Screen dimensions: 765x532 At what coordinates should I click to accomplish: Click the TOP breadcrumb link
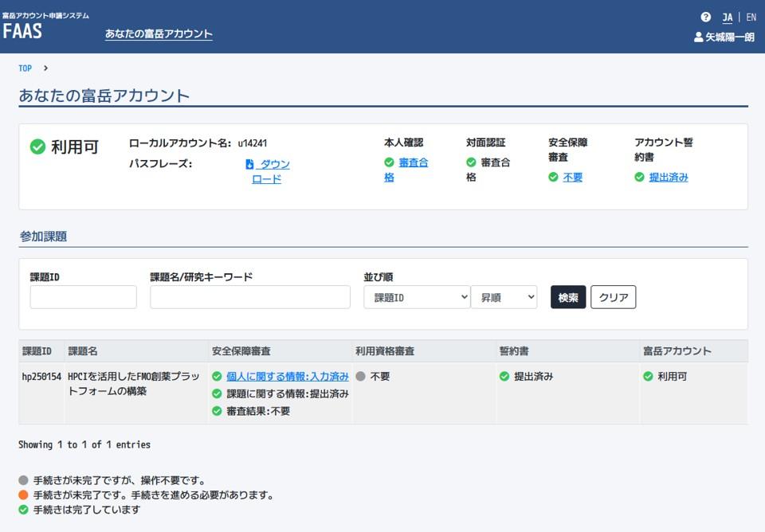[25, 68]
